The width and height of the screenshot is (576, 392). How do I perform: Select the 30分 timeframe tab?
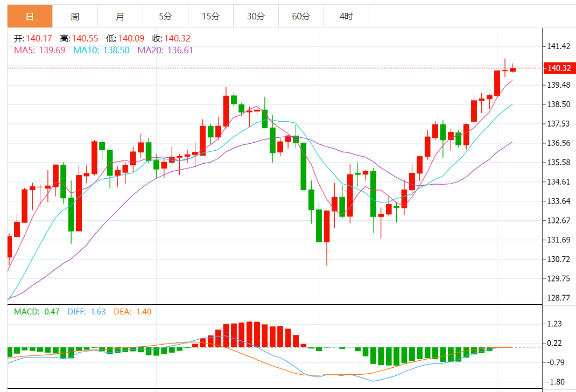coord(256,16)
